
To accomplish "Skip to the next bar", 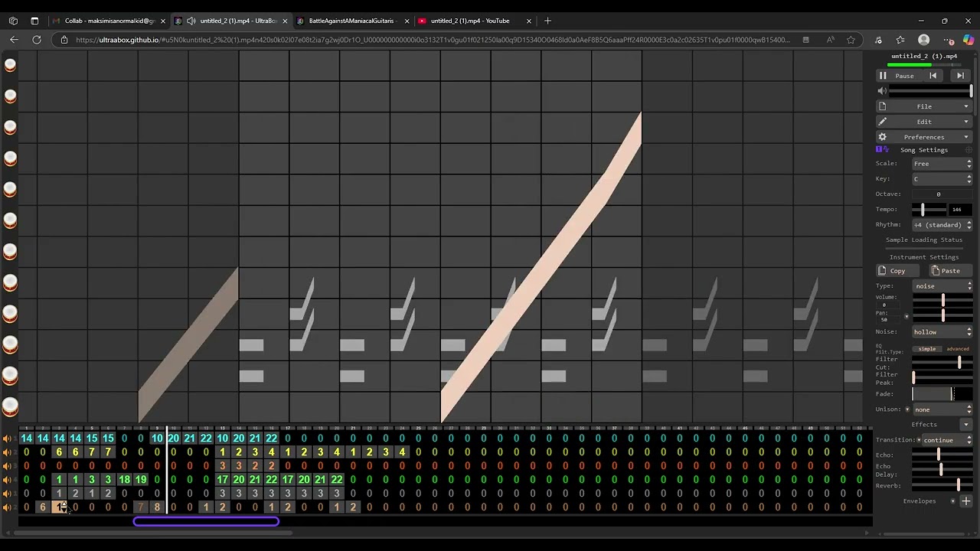I will pos(960,76).
